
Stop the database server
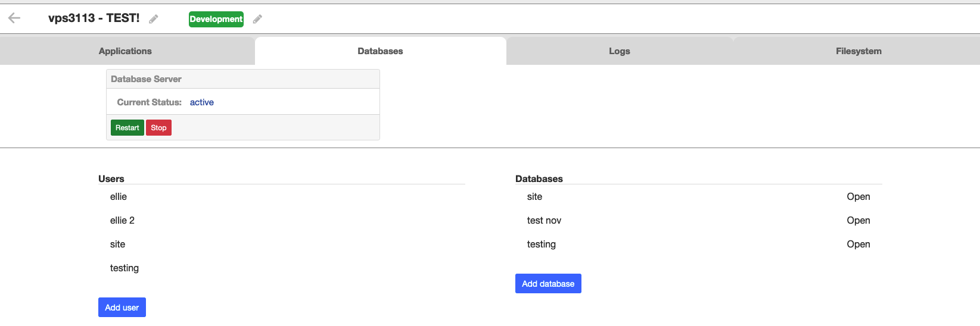[x=158, y=128]
